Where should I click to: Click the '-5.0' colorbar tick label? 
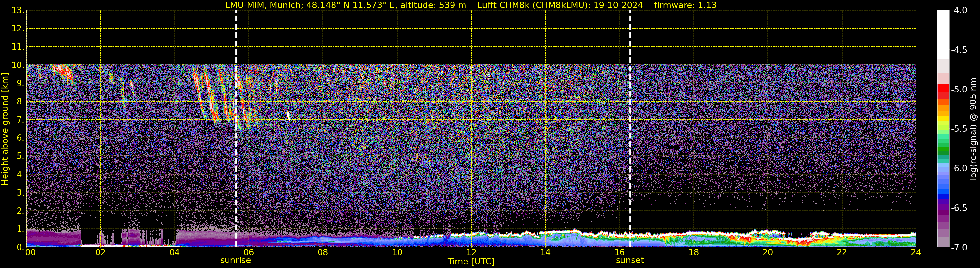(x=959, y=90)
